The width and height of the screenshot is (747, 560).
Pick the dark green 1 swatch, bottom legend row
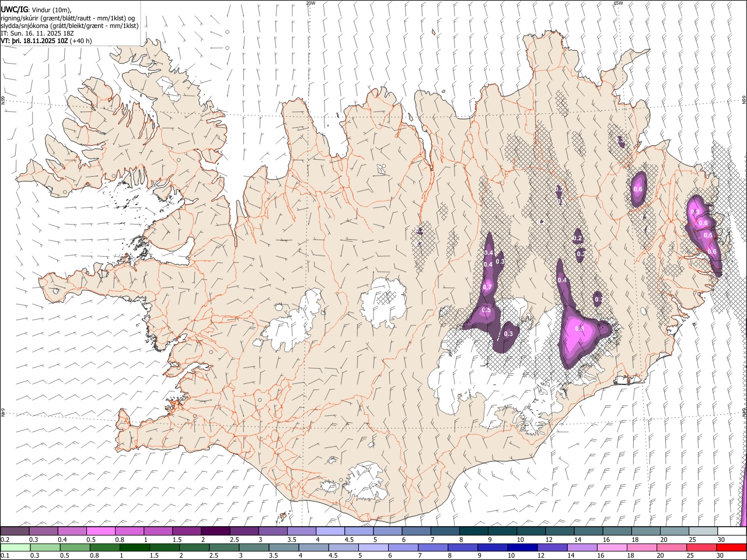pyautogui.click(x=134, y=547)
